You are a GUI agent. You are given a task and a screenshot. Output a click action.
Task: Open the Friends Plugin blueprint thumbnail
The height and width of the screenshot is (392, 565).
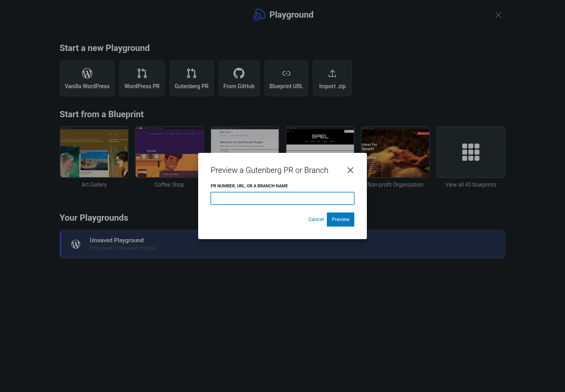245,140
